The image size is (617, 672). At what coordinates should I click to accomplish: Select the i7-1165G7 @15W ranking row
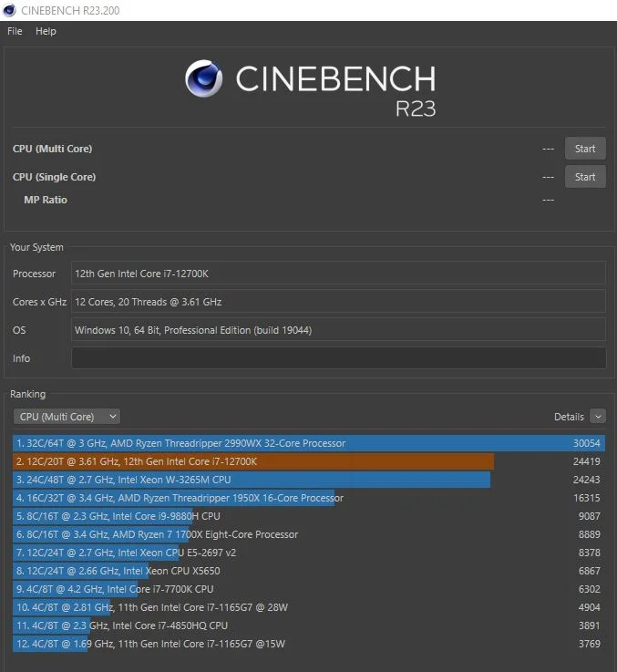(x=308, y=644)
